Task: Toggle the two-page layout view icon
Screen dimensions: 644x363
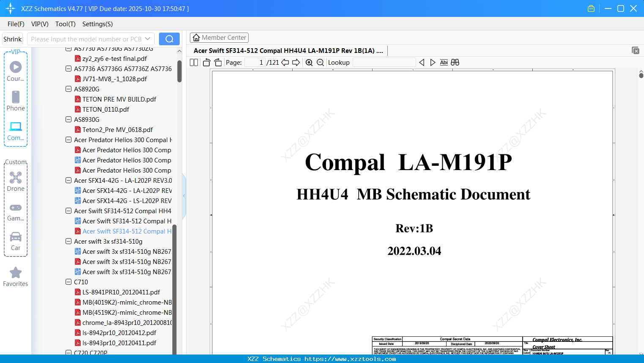Action: pos(194,63)
